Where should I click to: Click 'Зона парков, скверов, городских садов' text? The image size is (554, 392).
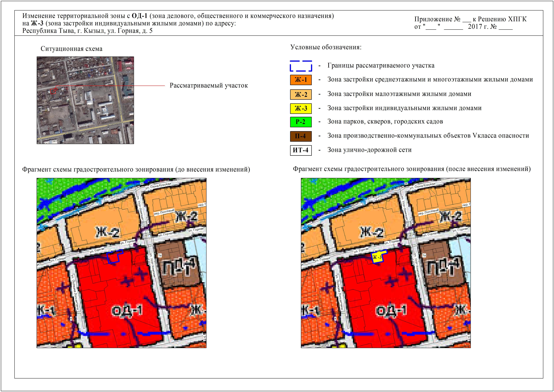coord(385,121)
